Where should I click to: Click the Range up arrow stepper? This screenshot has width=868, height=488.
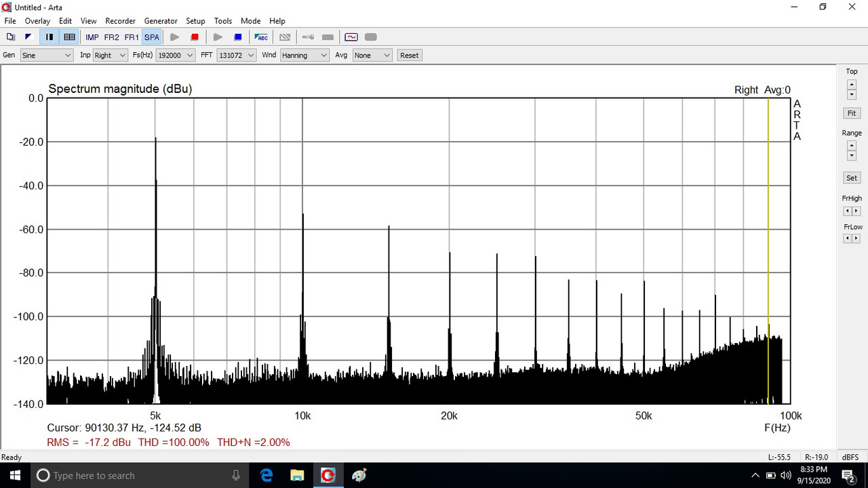pos(852,146)
